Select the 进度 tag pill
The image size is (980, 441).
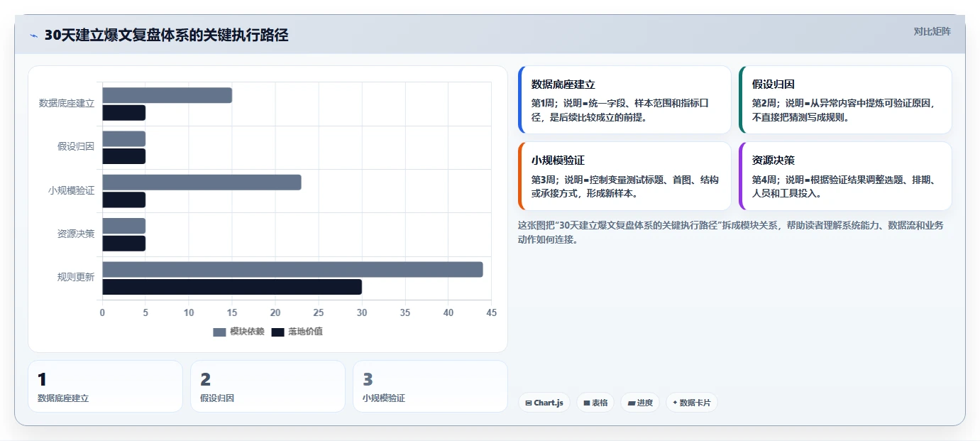[640, 403]
